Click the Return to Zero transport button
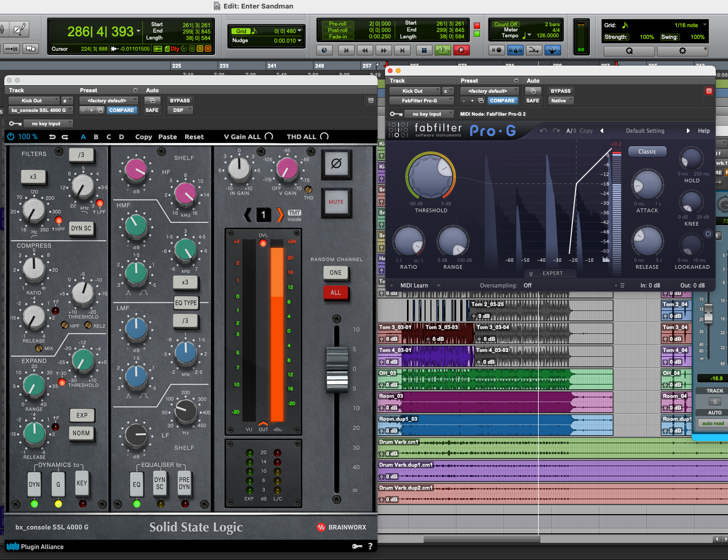Screen dimensions: 728x560 pyautogui.click(x=346, y=50)
